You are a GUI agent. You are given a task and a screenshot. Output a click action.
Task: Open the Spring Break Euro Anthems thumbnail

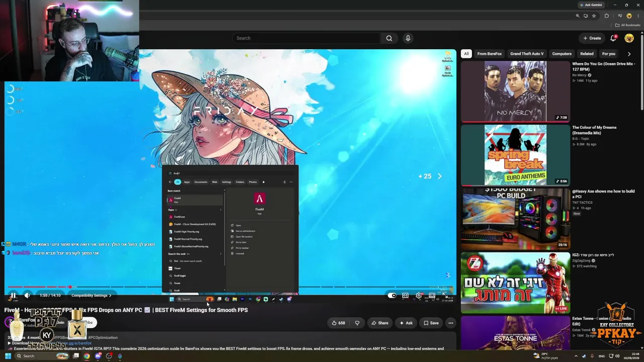pyautogui.click(x=515, y=155)
